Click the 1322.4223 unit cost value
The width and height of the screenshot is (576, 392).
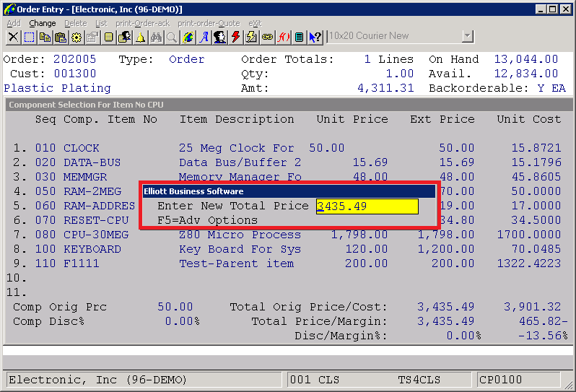click(x=529, y=263)
